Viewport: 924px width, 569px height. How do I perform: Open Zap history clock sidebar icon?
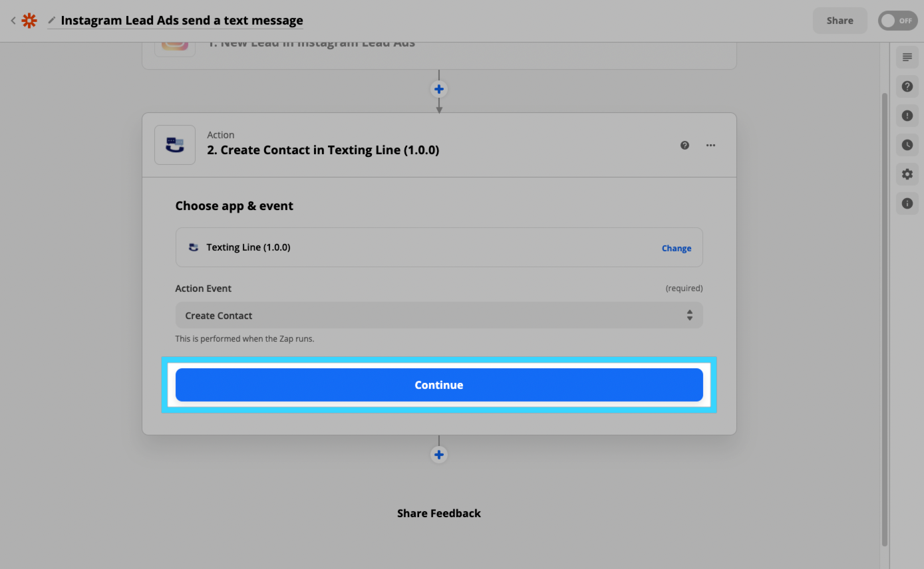(907, 145)
